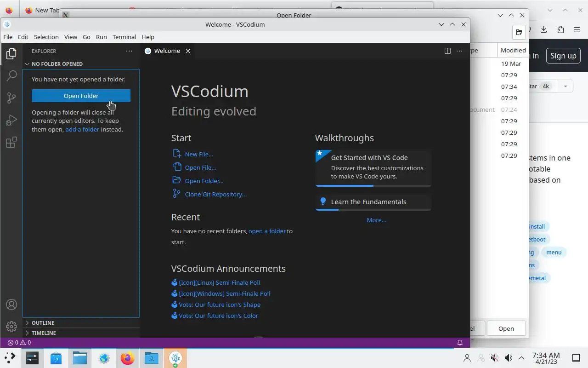Open the notifications bell in the status bar
Image resolution: width=588 pixels, height=368 pixels.
pos(460,343)
